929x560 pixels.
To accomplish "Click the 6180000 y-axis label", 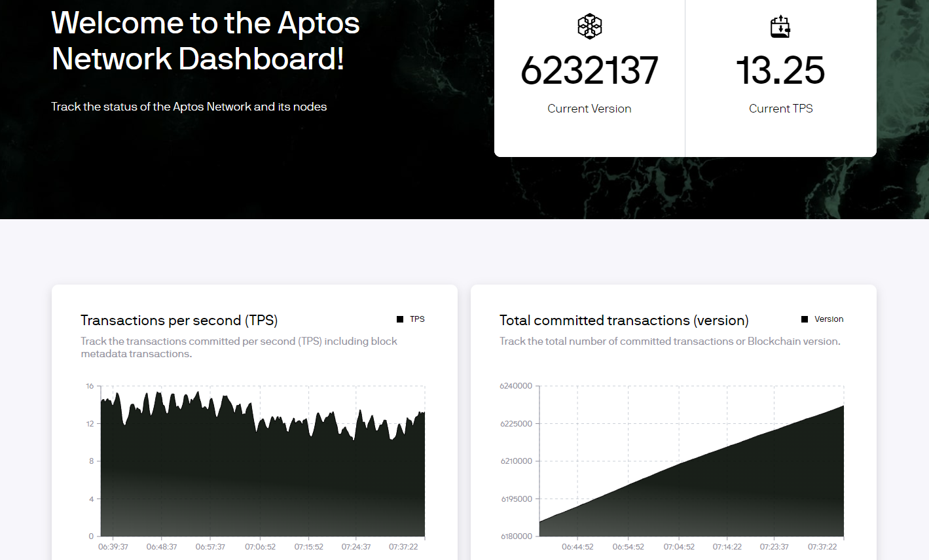I will (516, 536).
